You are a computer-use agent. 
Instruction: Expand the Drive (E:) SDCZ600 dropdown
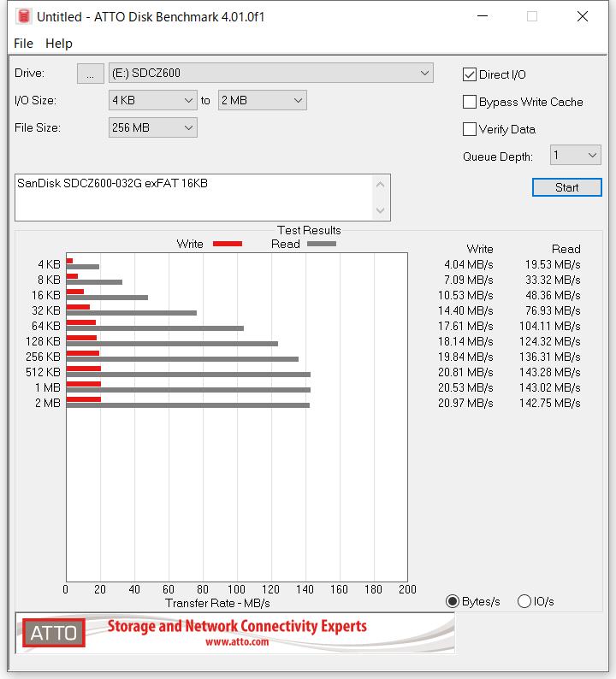click(270, 74)
